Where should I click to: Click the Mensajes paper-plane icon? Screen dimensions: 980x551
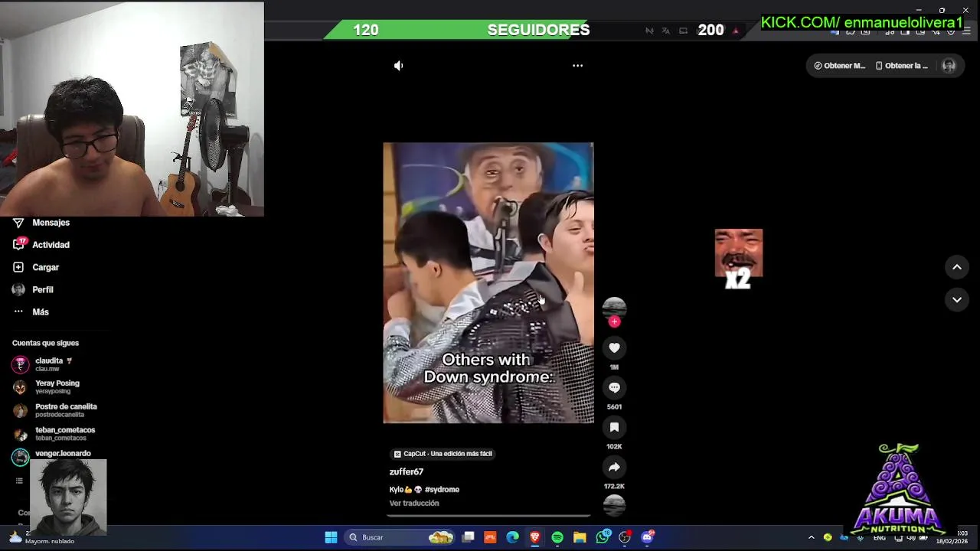point(18,223)
